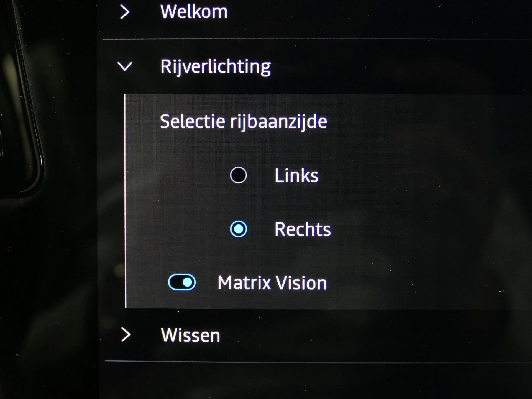This screenshot has width=532, height=399.
Task: Tap the empty circle icon beside Links
Action: [x=238, y=175]
